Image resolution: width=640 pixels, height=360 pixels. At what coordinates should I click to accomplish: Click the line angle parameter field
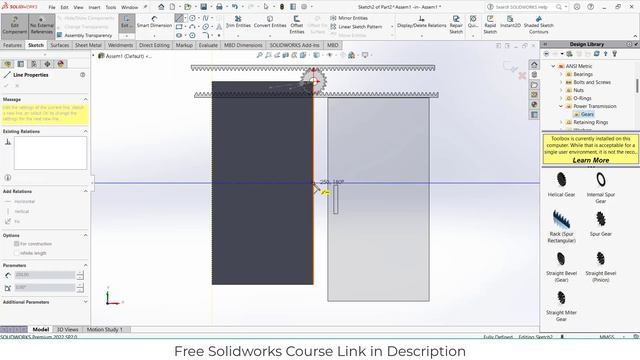(x=45, y=287)
